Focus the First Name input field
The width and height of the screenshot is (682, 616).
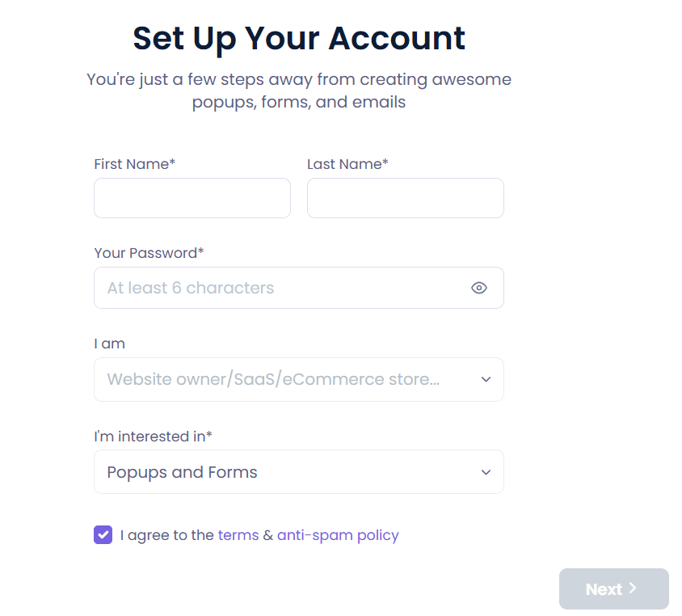coord(192,198)
